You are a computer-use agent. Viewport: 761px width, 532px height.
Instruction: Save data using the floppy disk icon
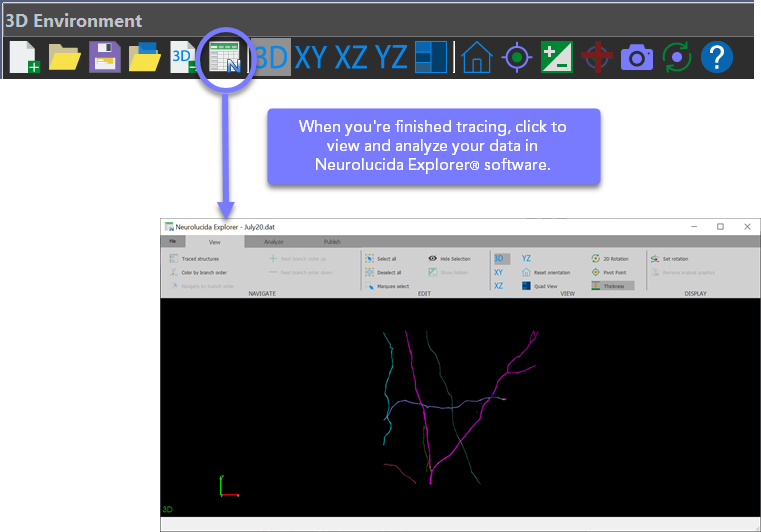pyautogui.click(x=104, y=57)
